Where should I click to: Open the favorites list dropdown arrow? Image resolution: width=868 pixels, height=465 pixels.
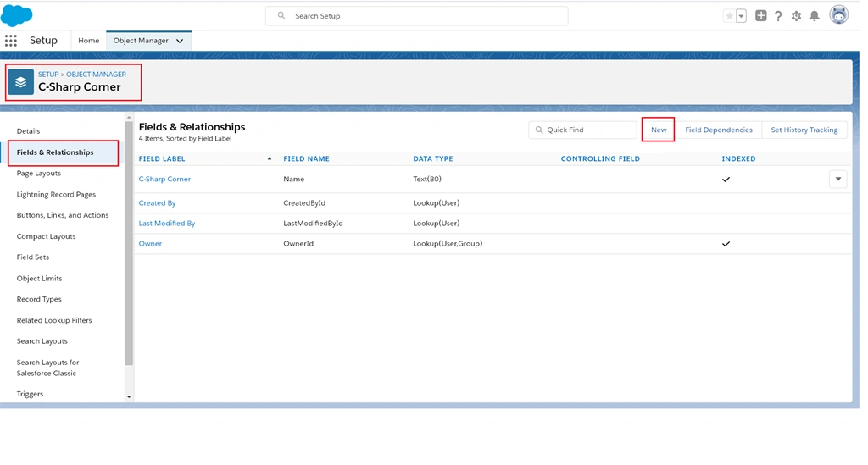pyautogui.click(x=741, y=16)
